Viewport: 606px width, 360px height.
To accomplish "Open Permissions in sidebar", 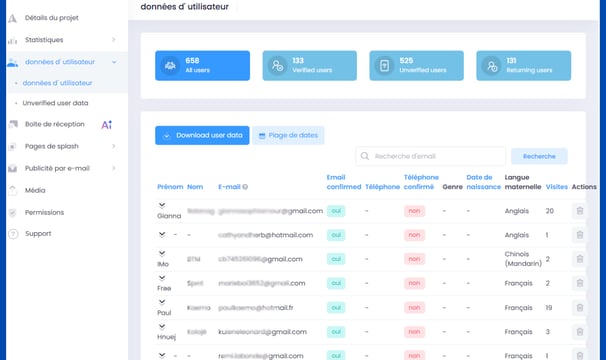I will (44, 212).
